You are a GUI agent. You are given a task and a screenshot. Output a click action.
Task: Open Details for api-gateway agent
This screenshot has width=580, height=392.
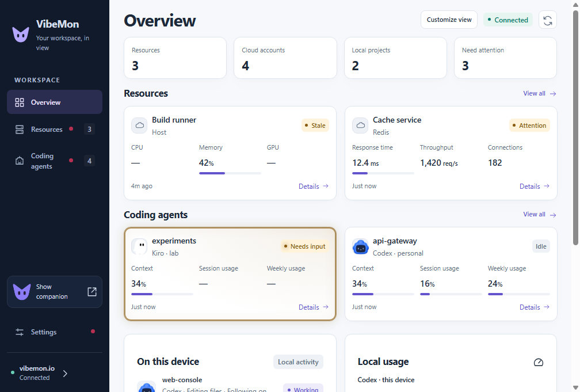pos(535,307)
